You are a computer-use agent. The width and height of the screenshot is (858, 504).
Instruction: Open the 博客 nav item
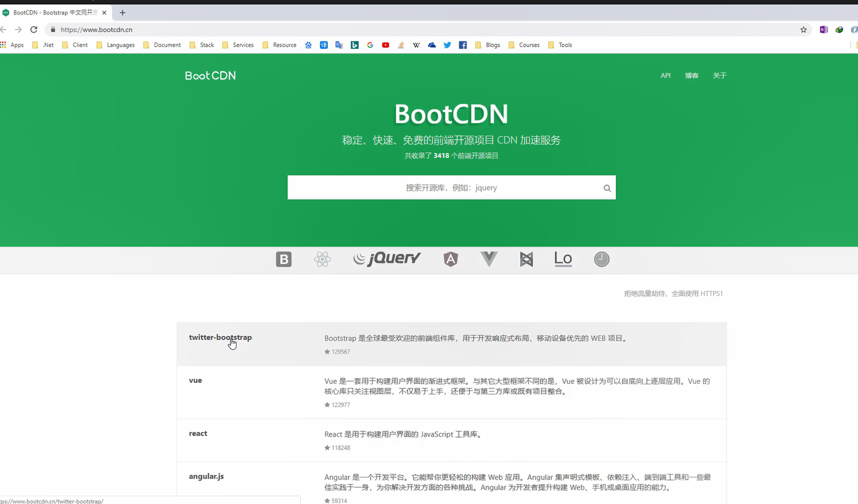pyautogui.click(x=692, y=75)
